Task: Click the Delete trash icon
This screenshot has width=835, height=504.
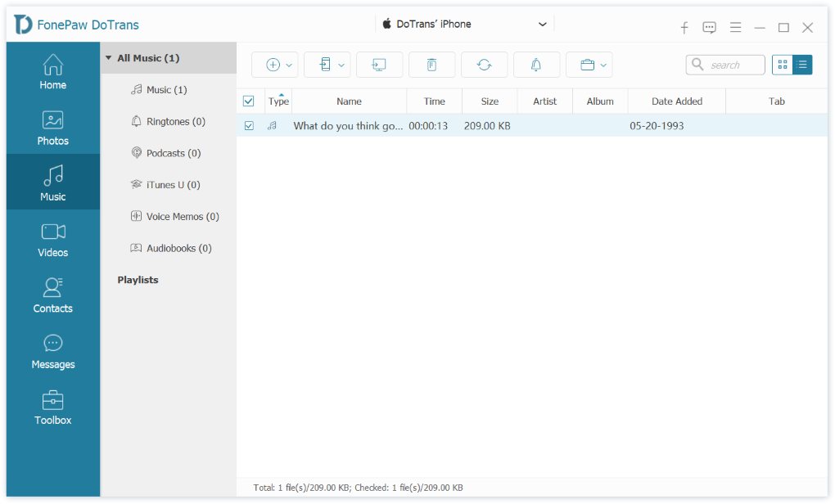Action: click(431, 65)
